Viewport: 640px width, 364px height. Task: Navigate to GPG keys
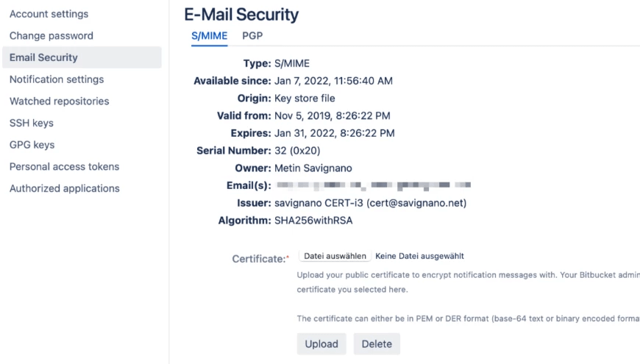coord(32,145)
